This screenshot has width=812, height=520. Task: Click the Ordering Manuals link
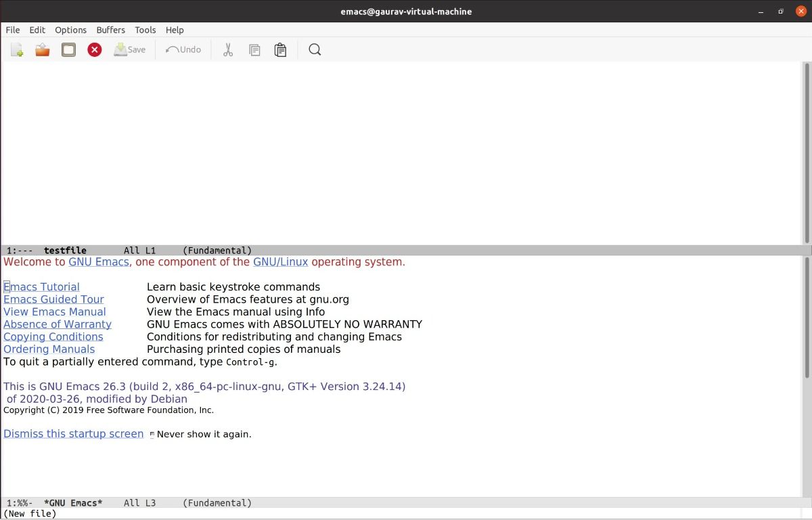point(49,349)
